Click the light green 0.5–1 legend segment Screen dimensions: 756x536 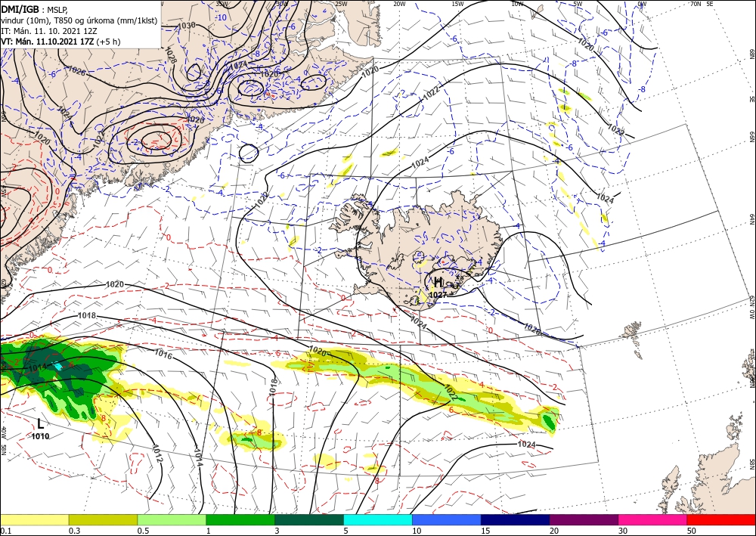pos(172,519)
